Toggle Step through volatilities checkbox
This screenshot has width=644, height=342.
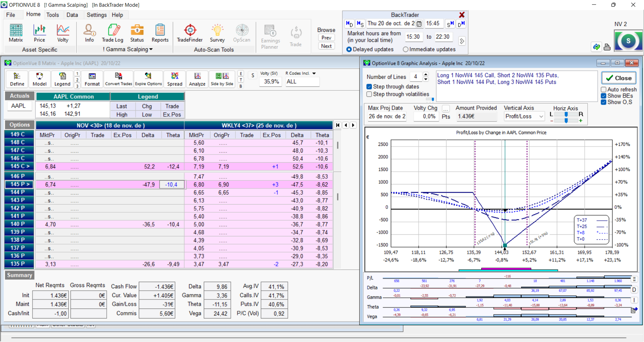[369, 94]
